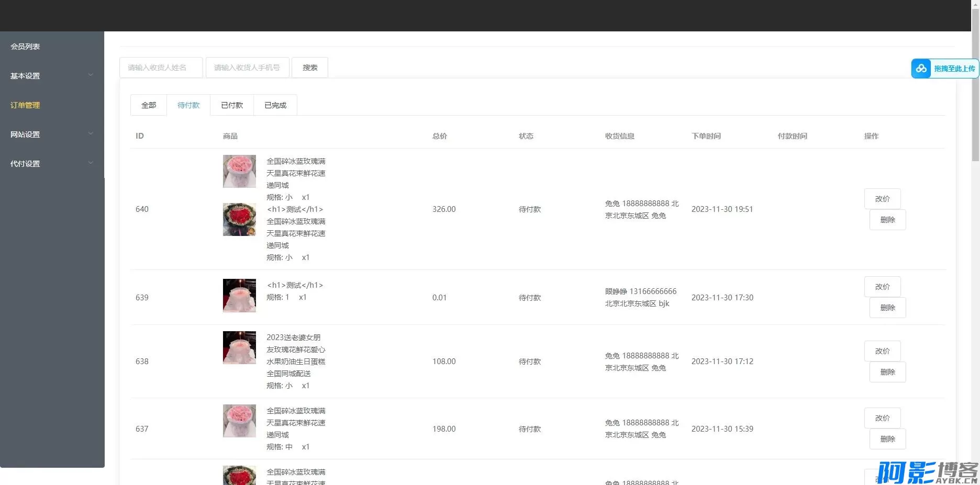The image size is (980, 485).
Task: Delete order 639 with 删除 button
Action: pyautogui.click(x=887, y=308)
